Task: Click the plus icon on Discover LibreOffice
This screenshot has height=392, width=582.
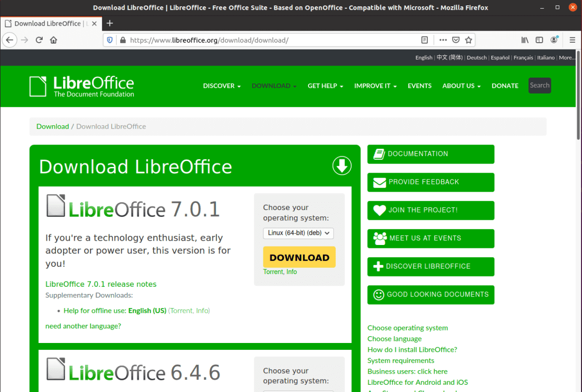Action: [378, 266]
